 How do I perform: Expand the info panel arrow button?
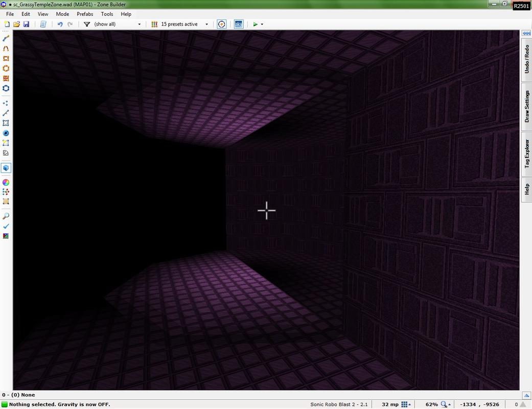[x=526, y=395]
